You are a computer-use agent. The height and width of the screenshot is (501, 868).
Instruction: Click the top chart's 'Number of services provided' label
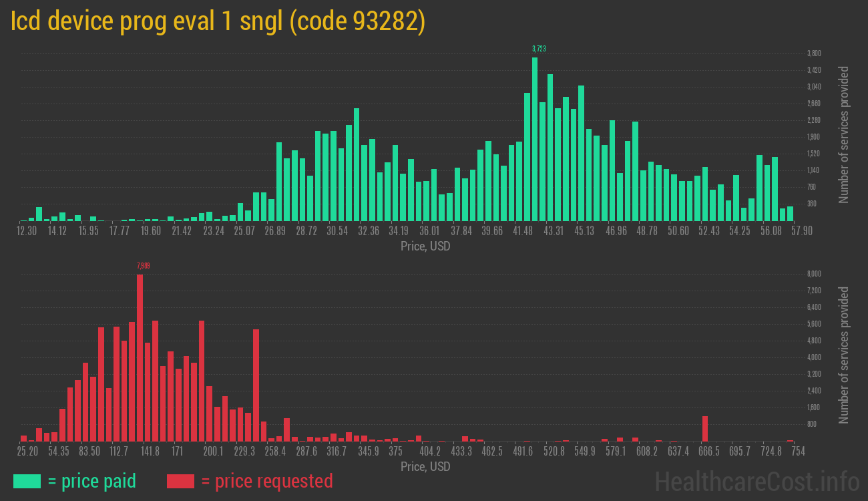[844, 134]
